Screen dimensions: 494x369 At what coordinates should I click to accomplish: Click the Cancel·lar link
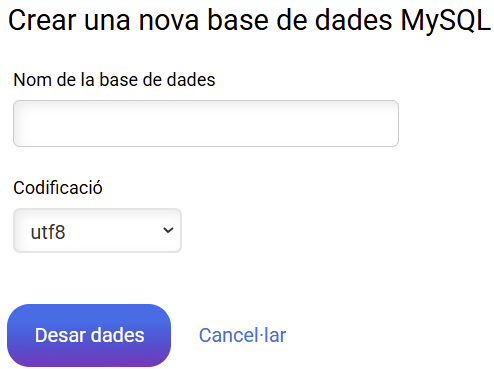tap(242, 335)
